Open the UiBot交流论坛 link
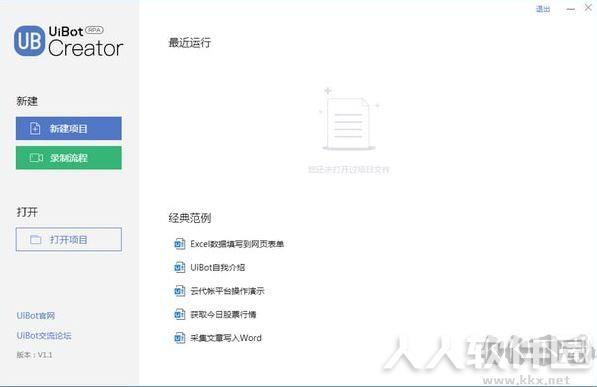Viewport: 597px width, 387px height. [44, 336]
